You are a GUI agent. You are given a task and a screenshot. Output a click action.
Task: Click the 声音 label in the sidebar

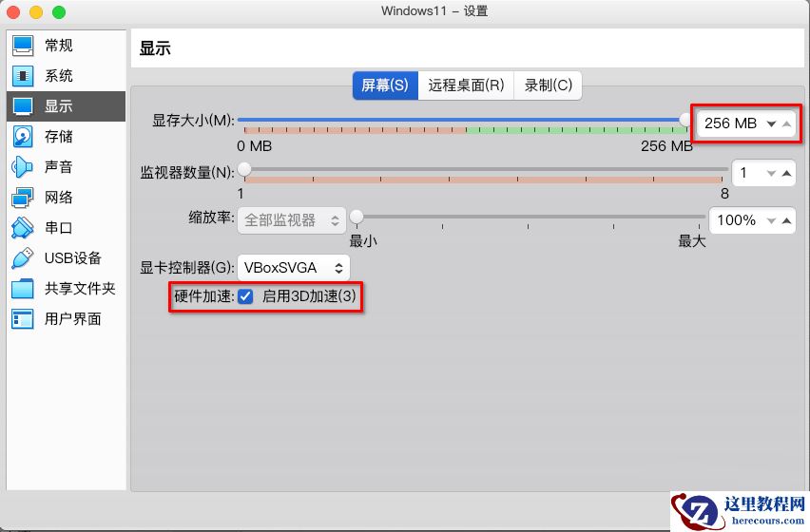point(58,166)
